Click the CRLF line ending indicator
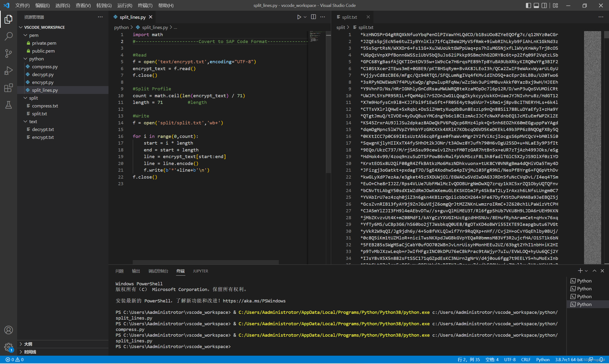The height and width of the screenshot is (364, 609). [526, 359]
